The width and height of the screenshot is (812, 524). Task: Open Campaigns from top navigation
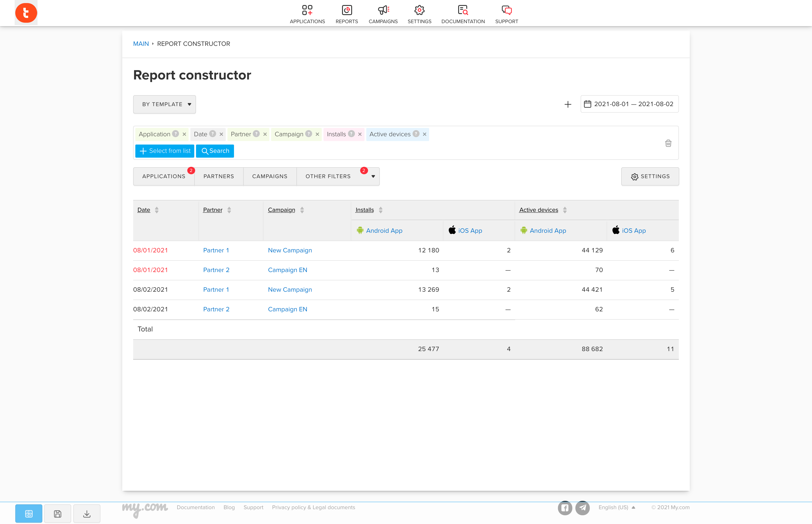coord(383,14)
